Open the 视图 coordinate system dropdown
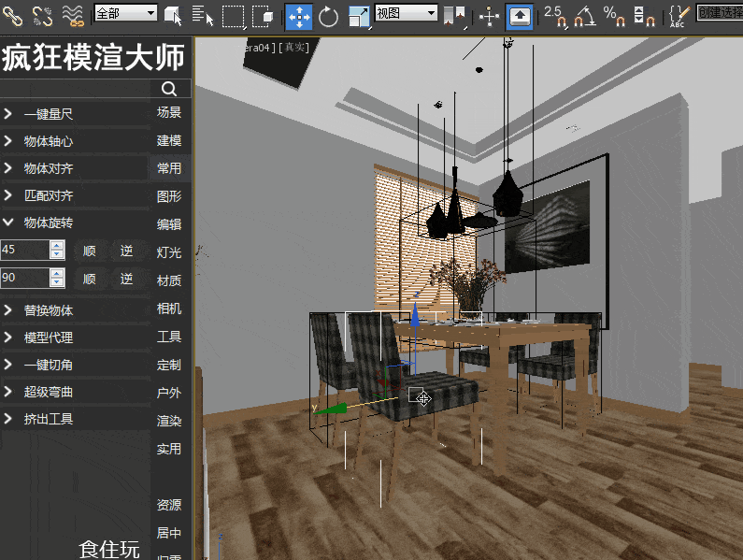Viewport: 743px width, 560px height. tap(407, 13)
